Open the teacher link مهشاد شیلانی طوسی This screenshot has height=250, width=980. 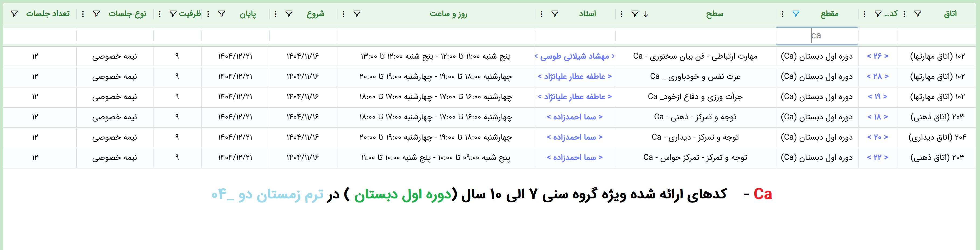pos(574,56)
